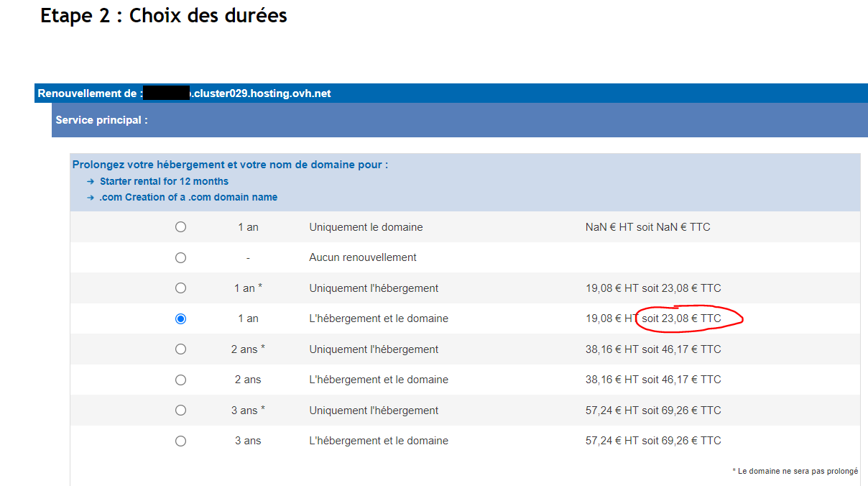Click the "Etape 2 : Choix des durées" heading
Viewport: 868px width, 486px height.
pyautogui.click(x=164, y=16)
